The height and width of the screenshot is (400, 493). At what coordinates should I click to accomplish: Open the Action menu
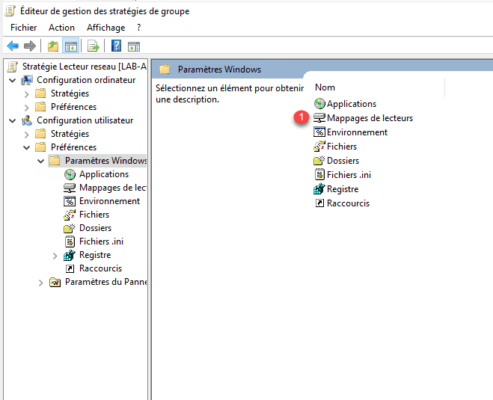pos(62,28)
